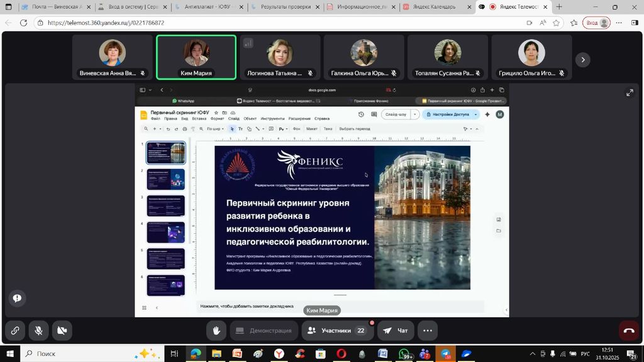Raise hand in the meeting
Screen dimensions: 644x362
click(216, 331)
